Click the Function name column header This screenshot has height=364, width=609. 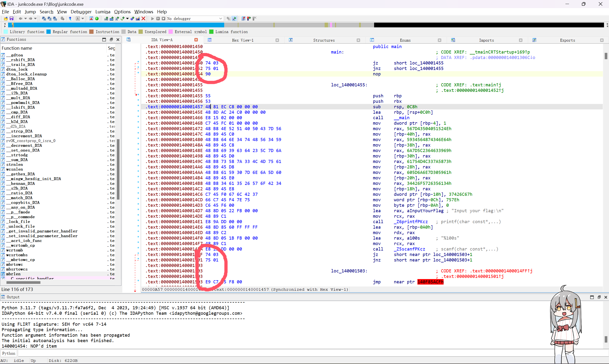(x=53, y=48)
